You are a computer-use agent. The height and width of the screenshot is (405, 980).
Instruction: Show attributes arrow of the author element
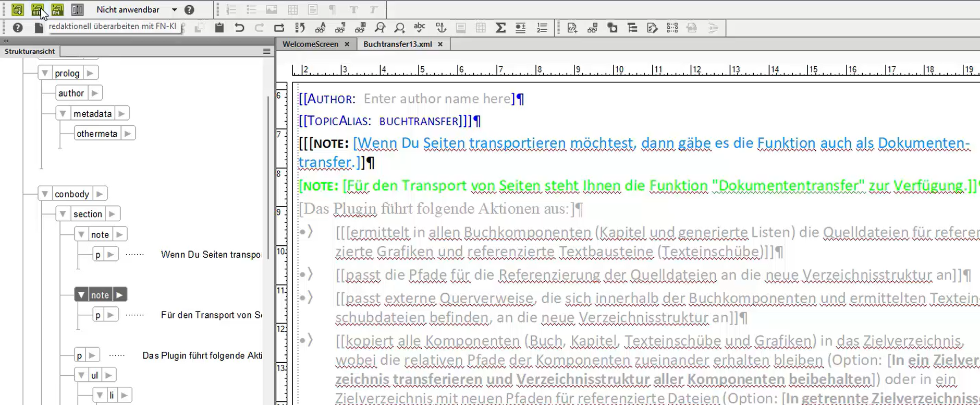(x=94, y=93)
